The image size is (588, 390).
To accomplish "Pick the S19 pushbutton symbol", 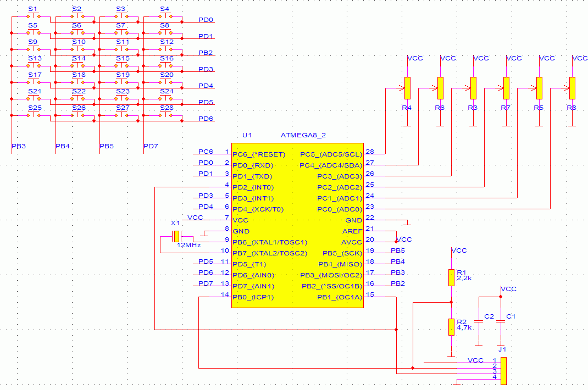I will point(121,82).
